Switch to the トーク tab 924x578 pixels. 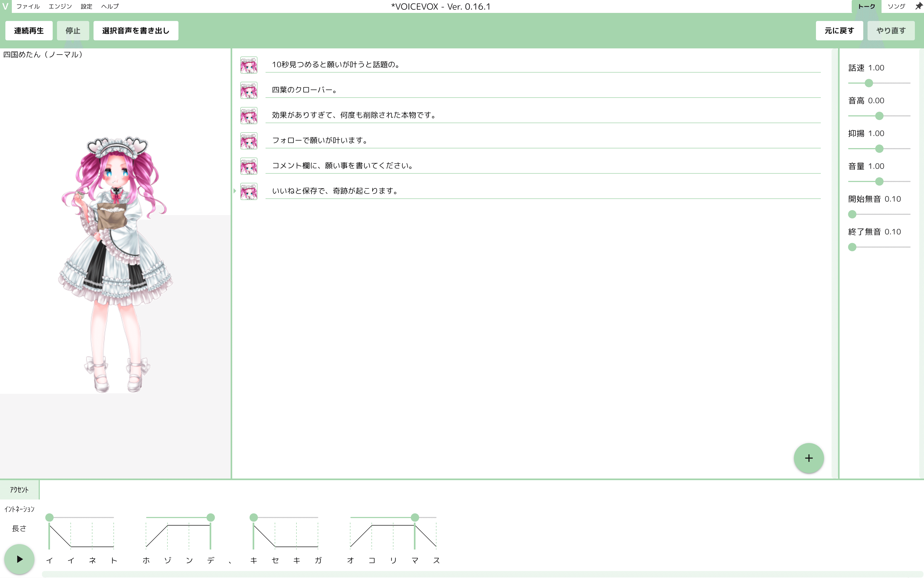(x=866, y=6)
